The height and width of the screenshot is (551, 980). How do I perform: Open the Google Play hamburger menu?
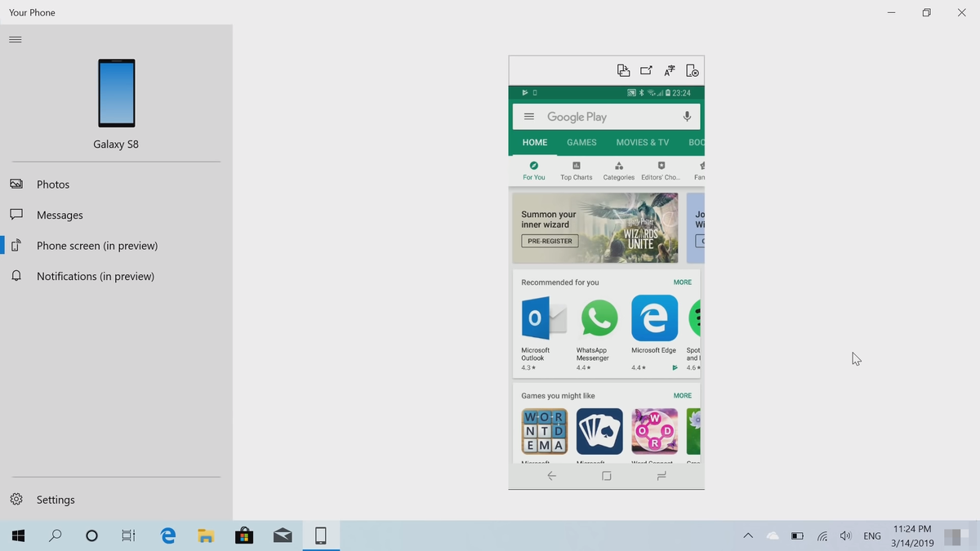pos(529,117)
